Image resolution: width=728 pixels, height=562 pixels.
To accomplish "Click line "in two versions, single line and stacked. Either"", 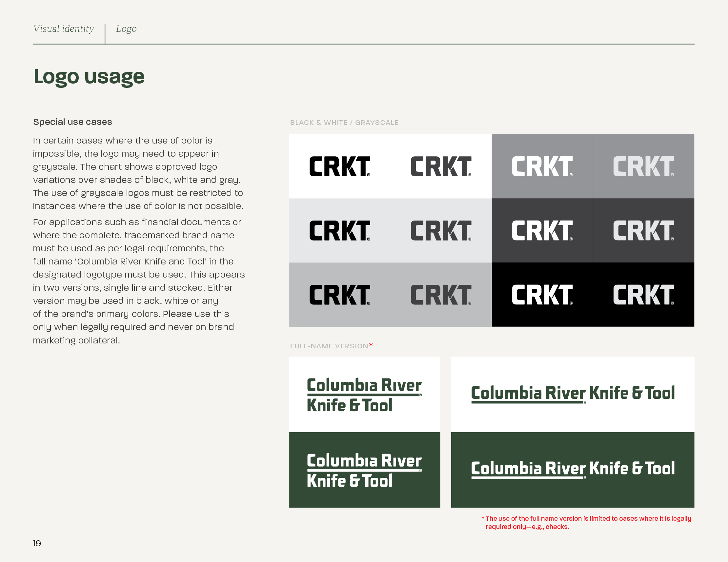I will point(133,288).
